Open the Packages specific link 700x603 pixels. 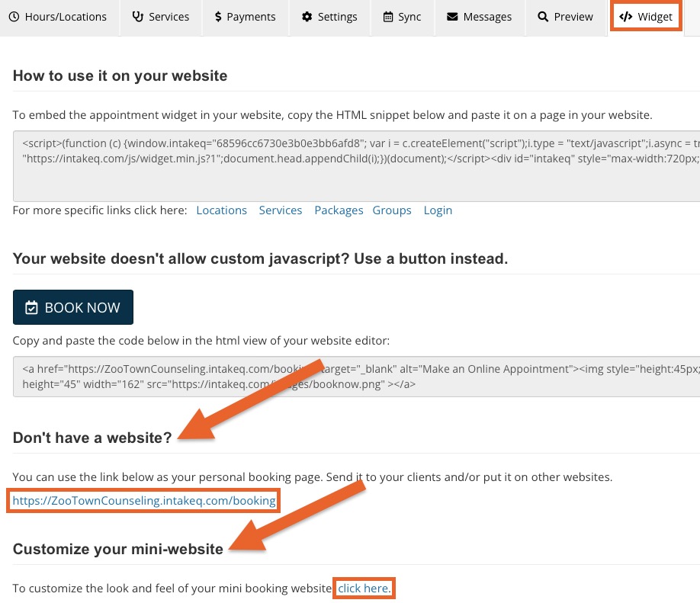pos(339,210)
